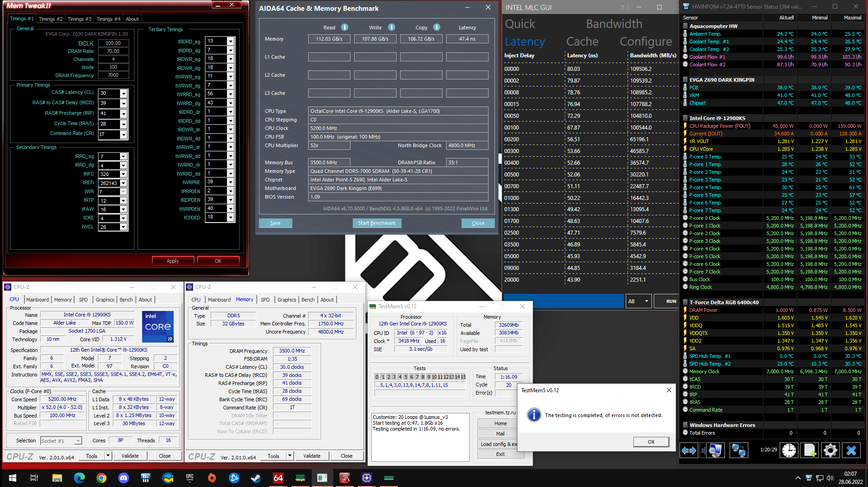Show hidden system tray icons
868x487 pixels.
coord(798,478)
